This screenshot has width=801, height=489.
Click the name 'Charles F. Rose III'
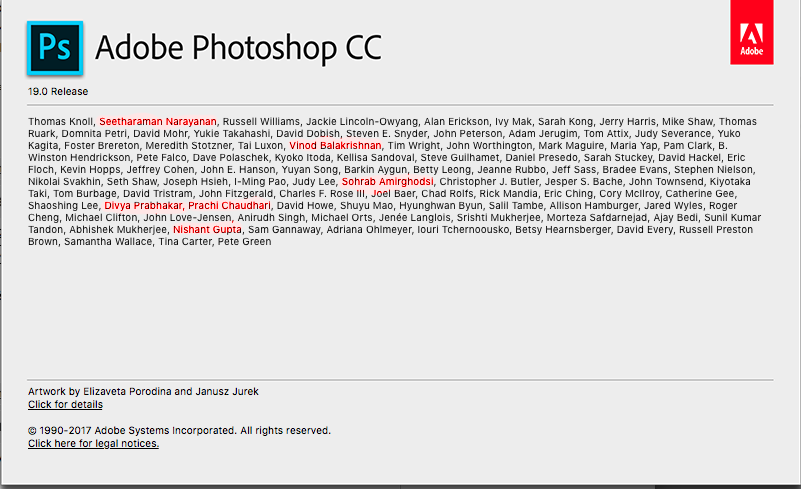(322, 194)
